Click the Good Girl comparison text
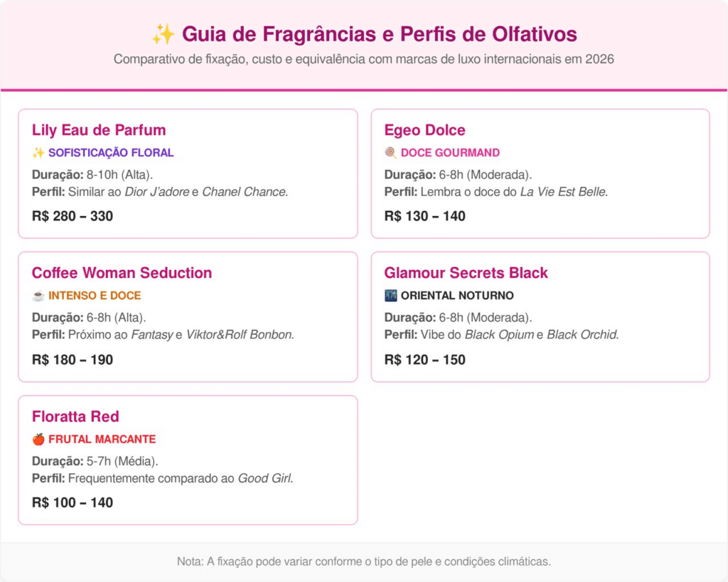728x582 pixels. (x=264, y=479)
